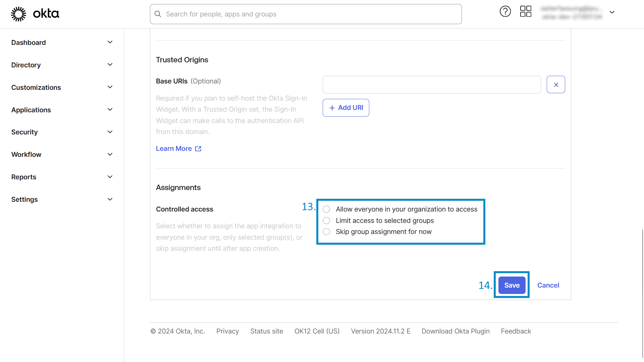Select Skip group assignment for now
The image size is (644, 362).
326,232
